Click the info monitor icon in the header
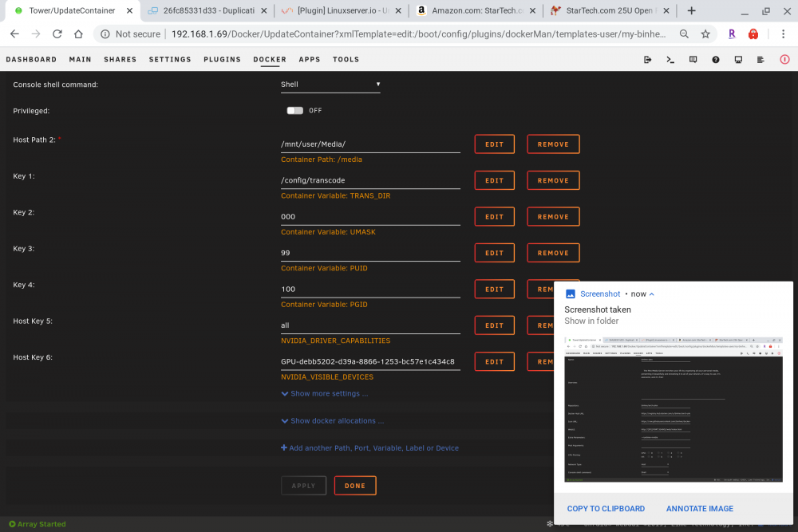 738,60
